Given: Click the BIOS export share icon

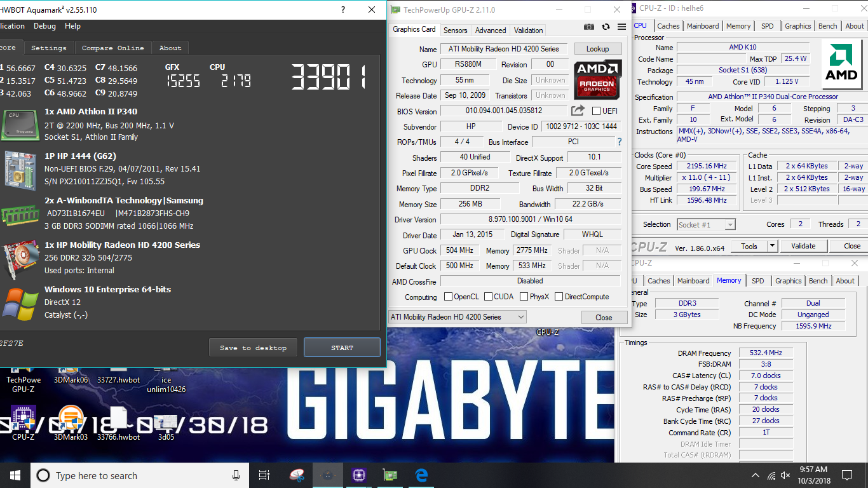Looking at the screenshot, I should point(578,111).
